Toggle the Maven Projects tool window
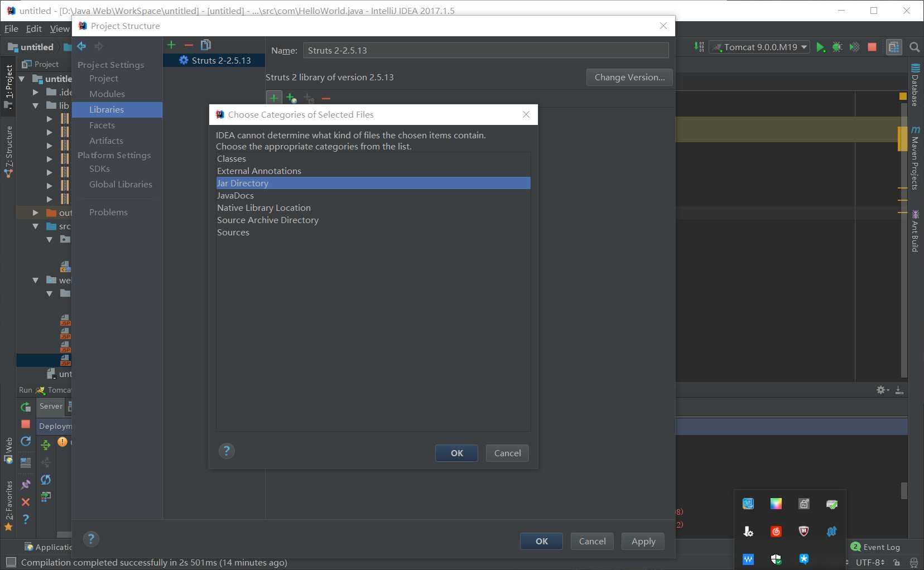924x570 pixels. point(915,158)
